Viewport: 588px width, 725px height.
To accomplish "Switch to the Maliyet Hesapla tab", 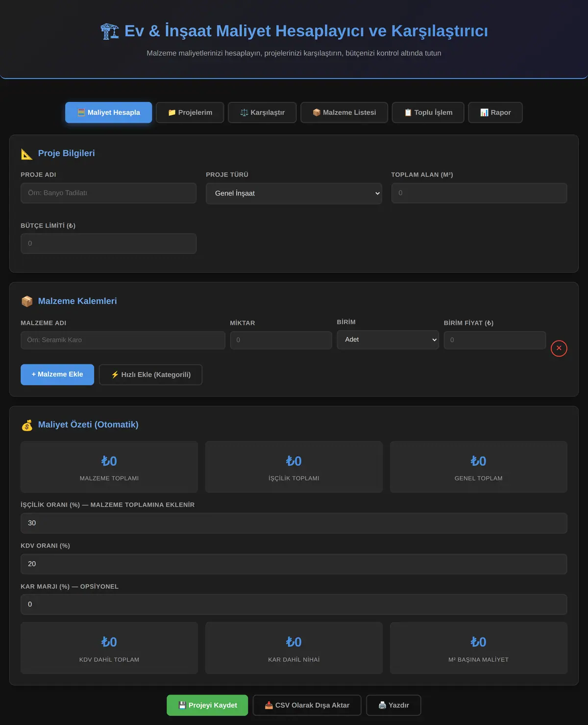I will click(x=109, y=113).
